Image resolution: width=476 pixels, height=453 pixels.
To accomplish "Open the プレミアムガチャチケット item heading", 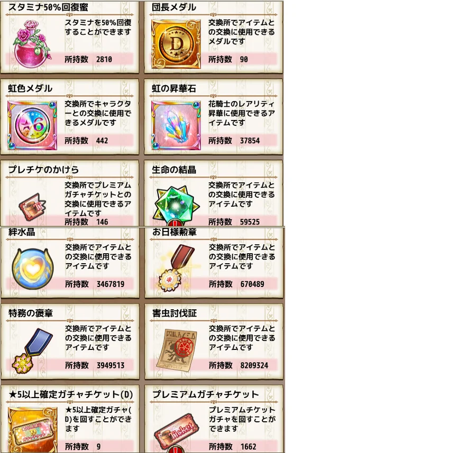I will 206,394.
